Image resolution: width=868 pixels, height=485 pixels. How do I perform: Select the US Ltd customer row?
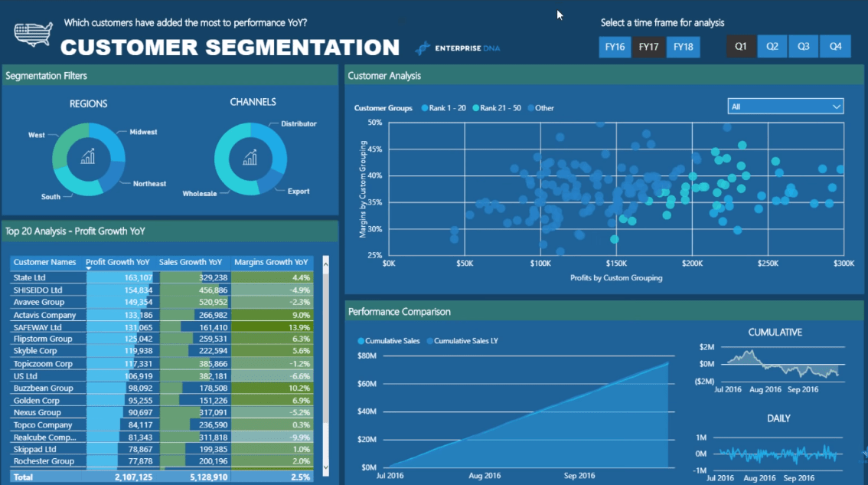[x=162, y=375]
